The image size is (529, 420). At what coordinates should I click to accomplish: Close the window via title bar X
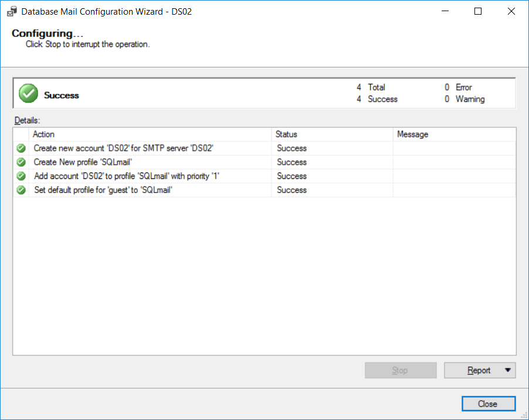click(x=511, y=11)
